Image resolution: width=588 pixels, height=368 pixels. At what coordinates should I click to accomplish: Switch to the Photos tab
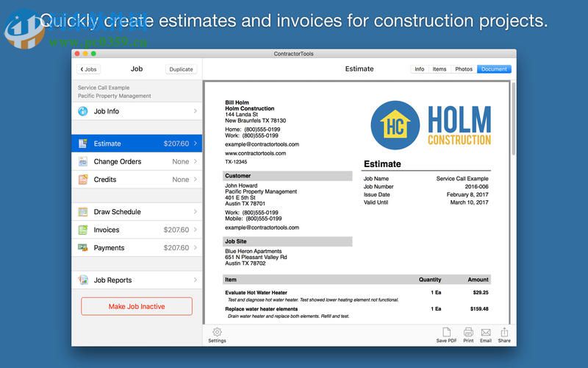click(x=464, y=69)
